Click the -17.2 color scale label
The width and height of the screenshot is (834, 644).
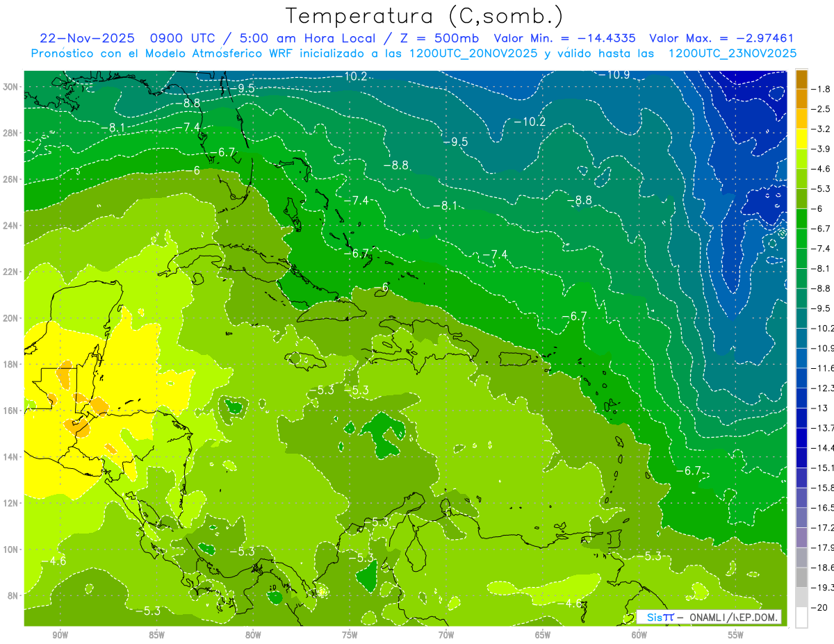click(x=822, y=527)
